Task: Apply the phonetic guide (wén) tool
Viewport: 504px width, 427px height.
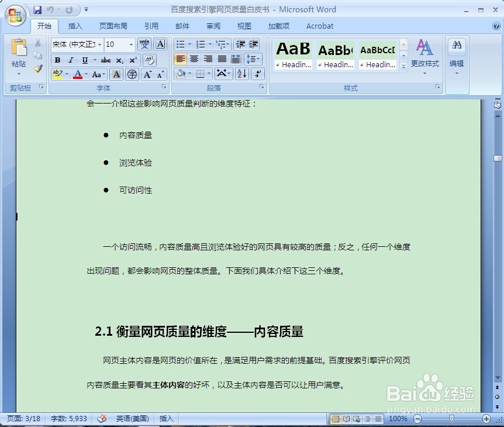Action: click(144, 44)
